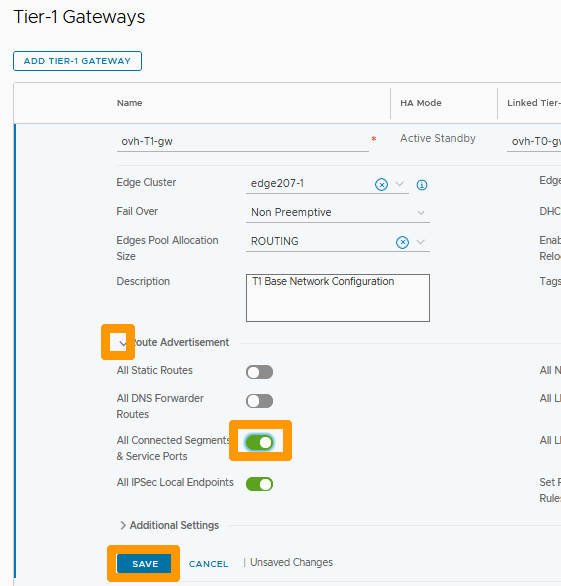Viewport: 561px width, 586px height.
Task: Click the HA Mode column header
Action: coord(421,103)
